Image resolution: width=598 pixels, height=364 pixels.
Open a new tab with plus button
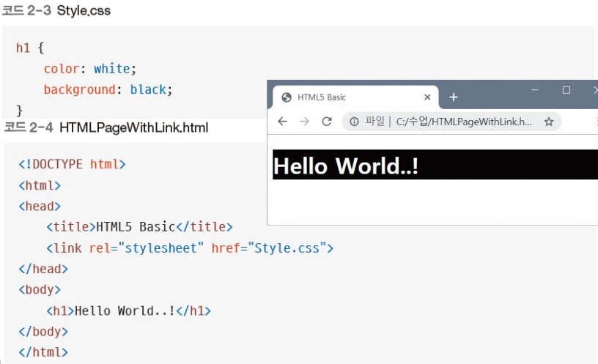453,97
